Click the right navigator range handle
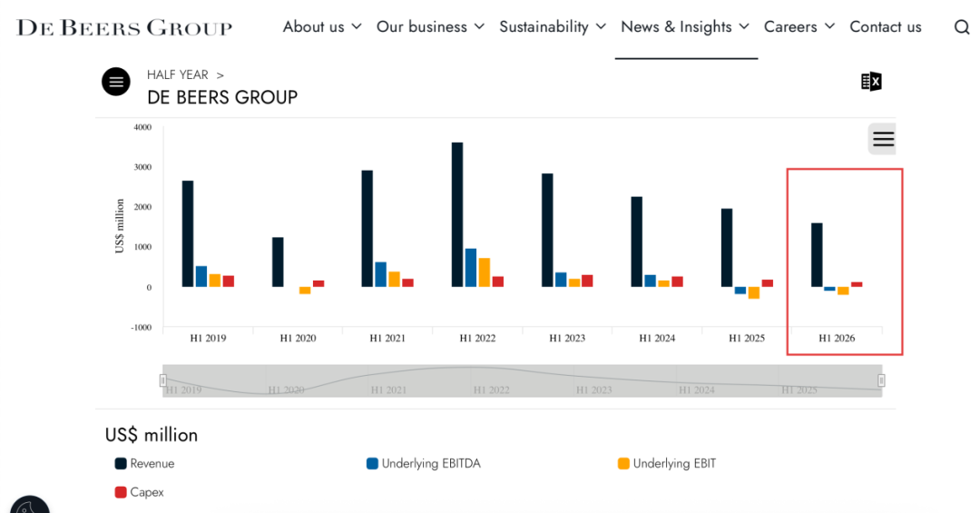The image size is (980, 513). pos(881,380)
